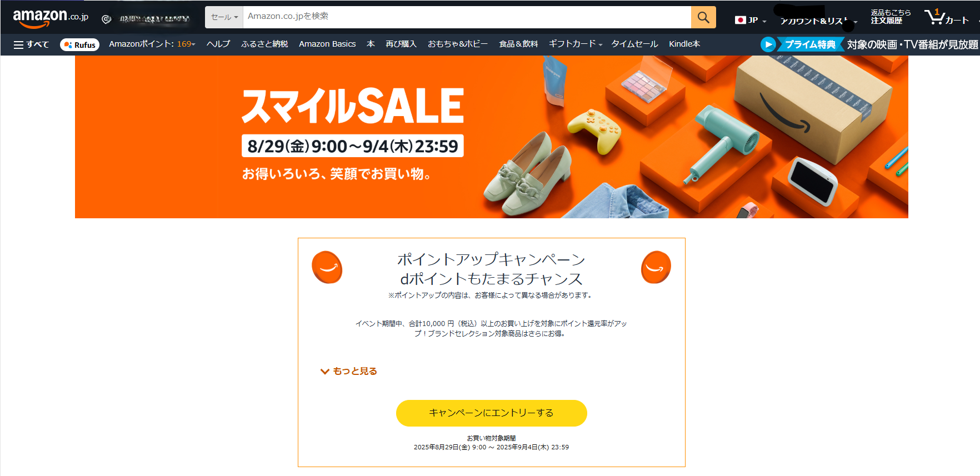980x476 pixels.
Task: Open the セール search category dropdown
Action: [x=224, y=17]
